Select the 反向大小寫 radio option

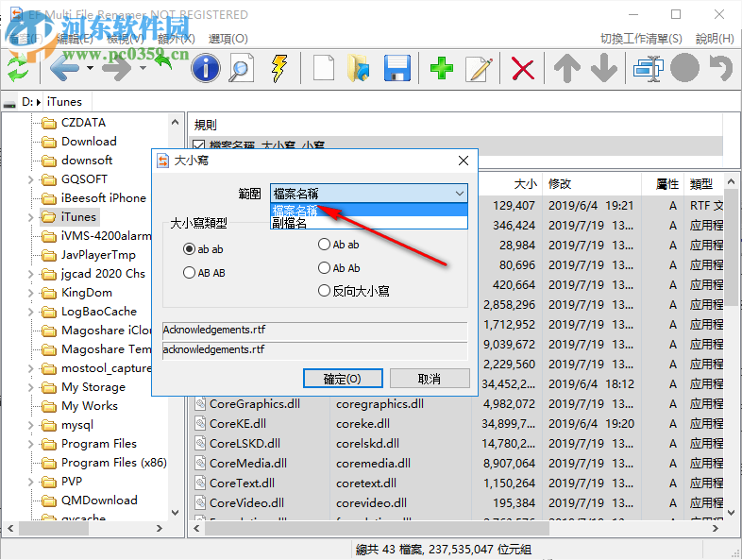coord(353,291)
